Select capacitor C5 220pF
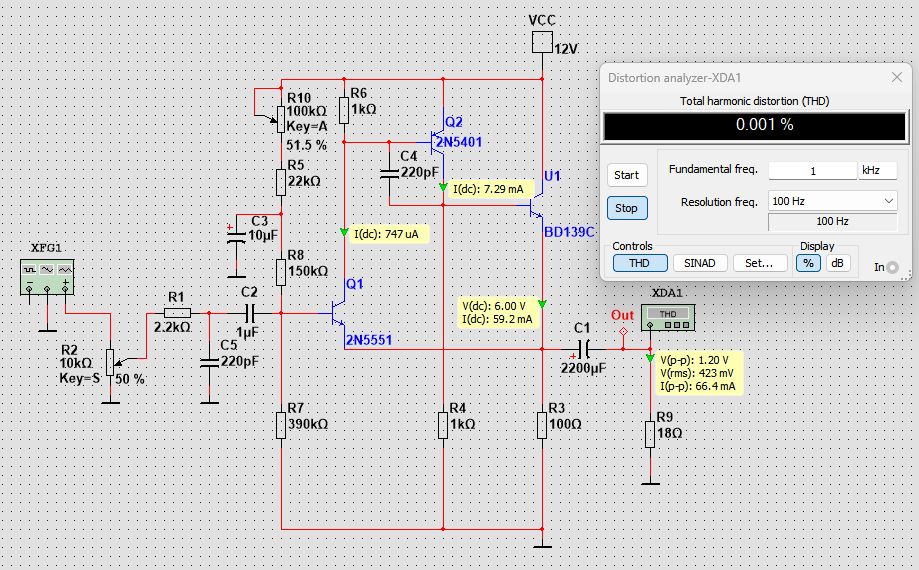The height and width of the screenshot is (570, 919). point(209,363)
